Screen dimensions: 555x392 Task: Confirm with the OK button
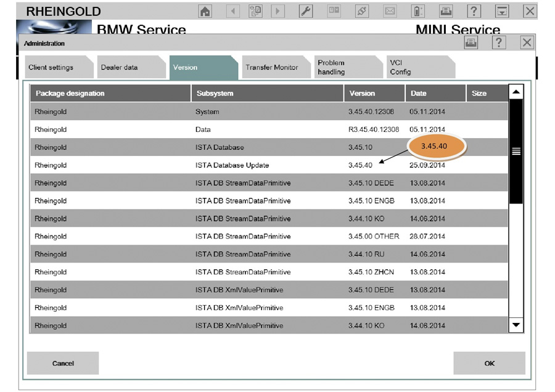point(489,364)
